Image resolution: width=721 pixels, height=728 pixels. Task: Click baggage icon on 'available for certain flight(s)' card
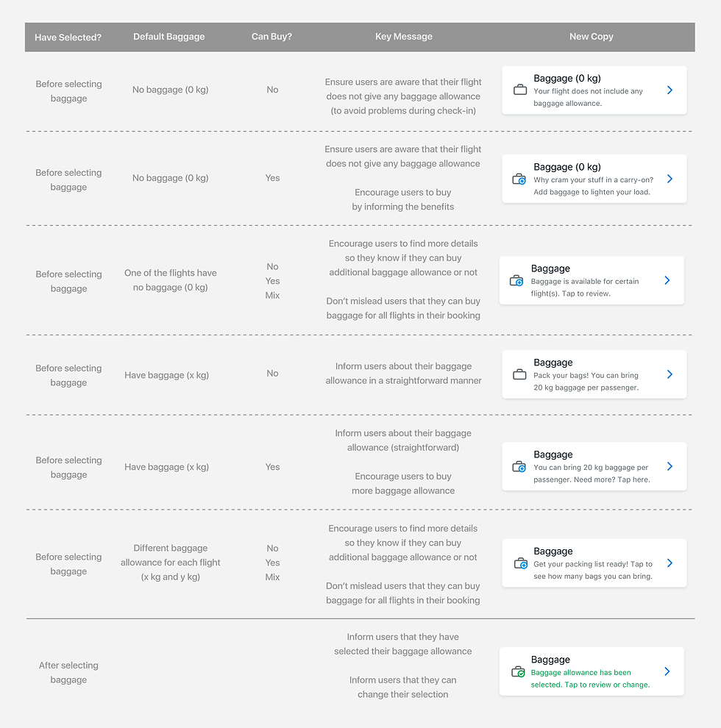[x=516, y=280]
